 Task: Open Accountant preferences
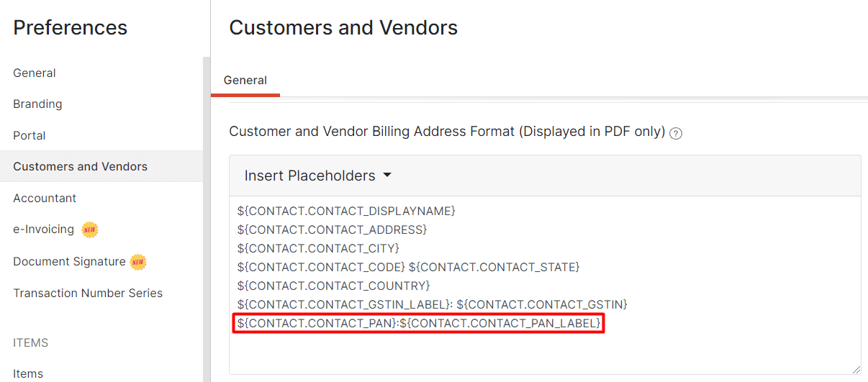(45, 198)
